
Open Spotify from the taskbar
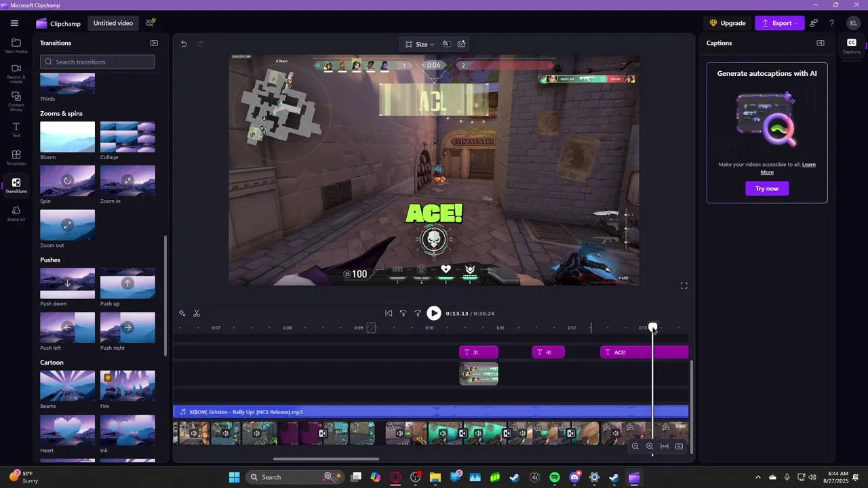click(x=555, y=477)
